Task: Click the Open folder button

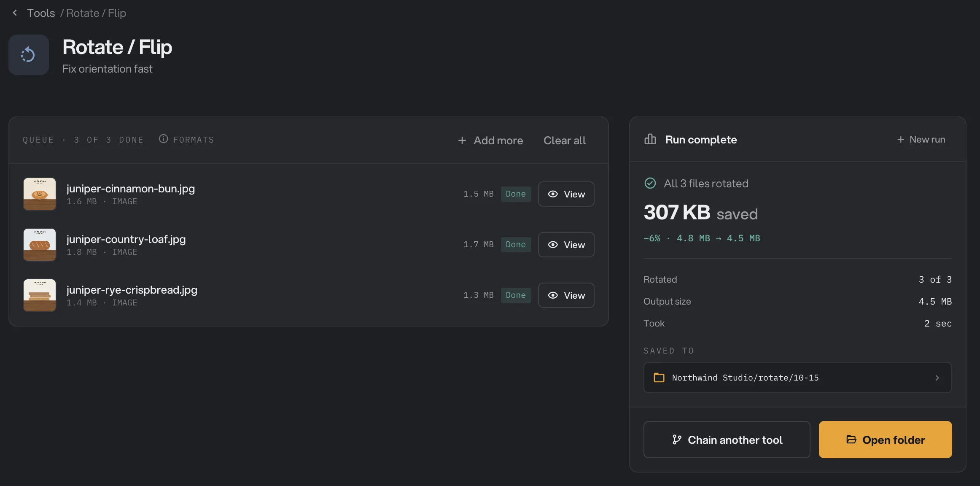Action: (885, 440)
